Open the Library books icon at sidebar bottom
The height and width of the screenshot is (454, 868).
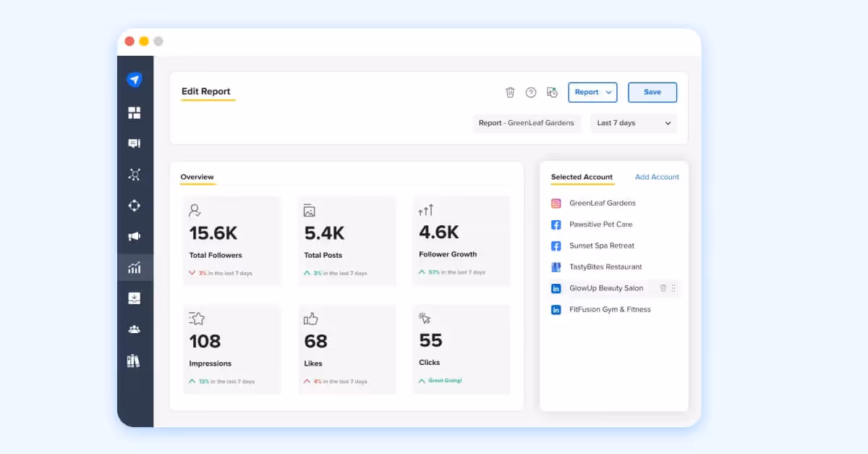[x=135, y=360]
